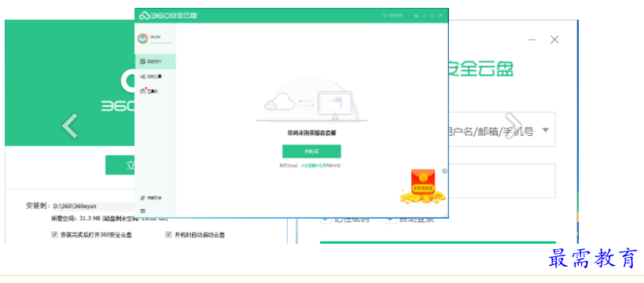Open 我的分享 in the sidebar
644x283 pixels.
(x=155, y=76)
